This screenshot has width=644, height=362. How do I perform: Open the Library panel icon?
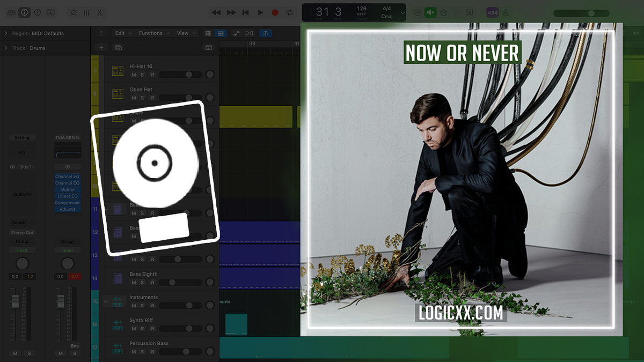(11, 12)
